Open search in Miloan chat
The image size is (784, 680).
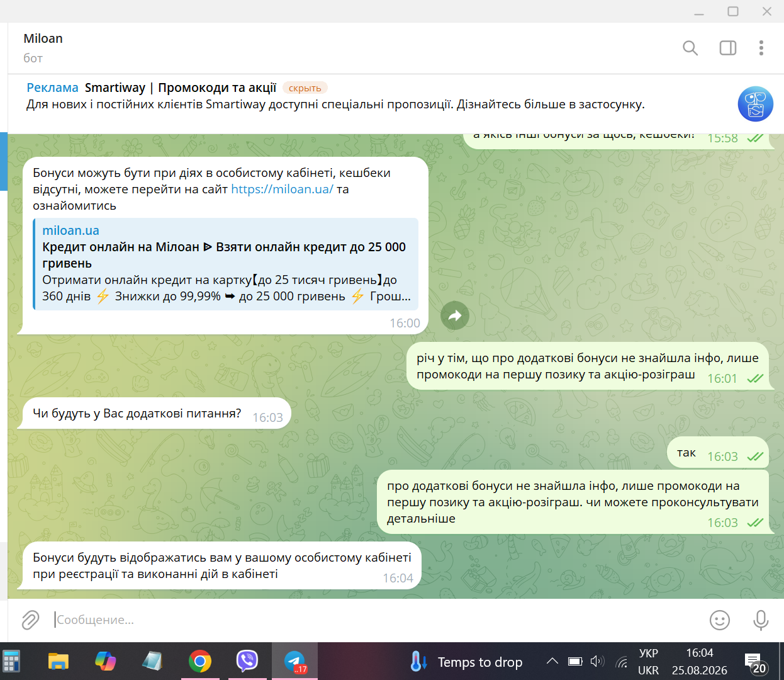[x=690, y=48]
